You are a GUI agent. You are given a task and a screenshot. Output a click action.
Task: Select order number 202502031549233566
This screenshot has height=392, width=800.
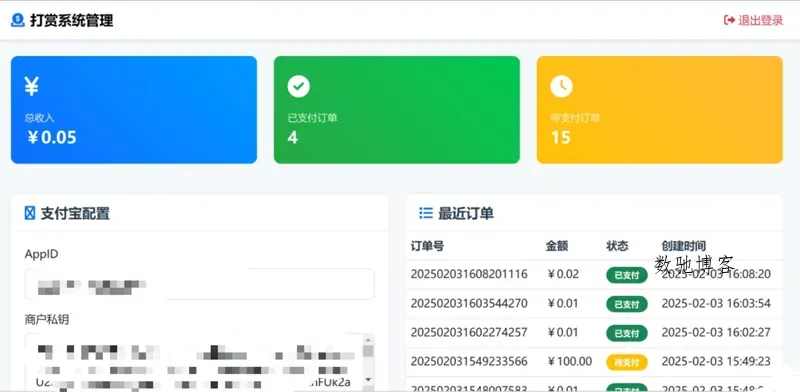469,362
